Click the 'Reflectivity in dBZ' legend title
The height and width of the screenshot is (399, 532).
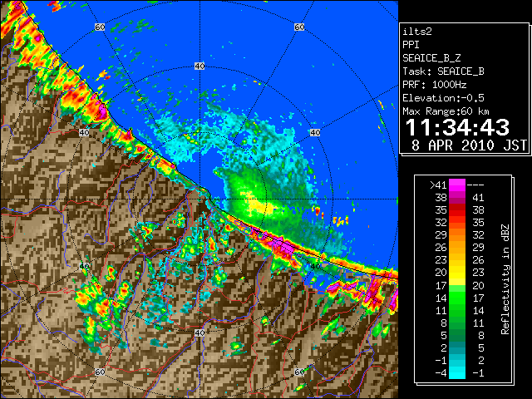[505, 279]
